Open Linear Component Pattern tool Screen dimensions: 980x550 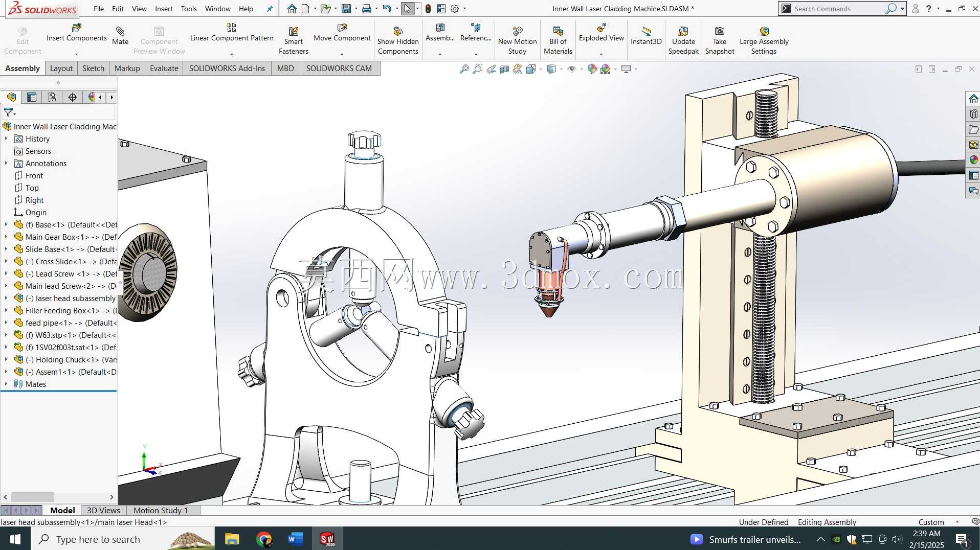(x=232, y=33)
